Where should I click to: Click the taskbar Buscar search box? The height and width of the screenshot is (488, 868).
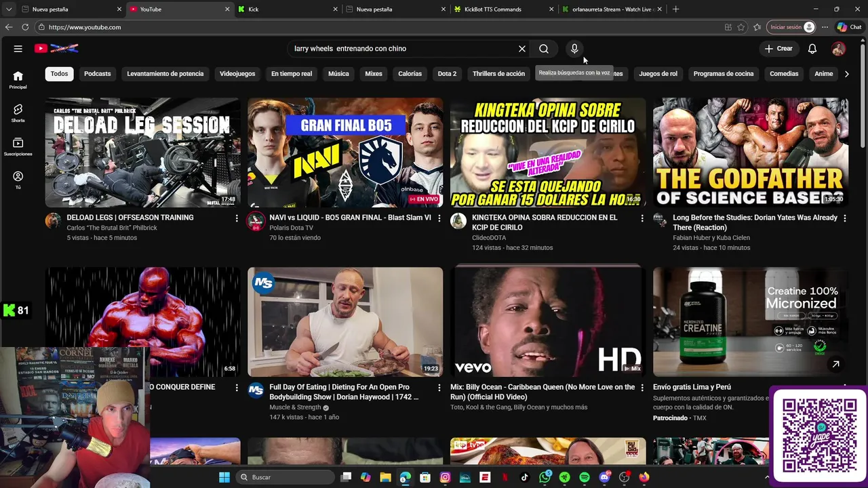[x=285, y=477]
